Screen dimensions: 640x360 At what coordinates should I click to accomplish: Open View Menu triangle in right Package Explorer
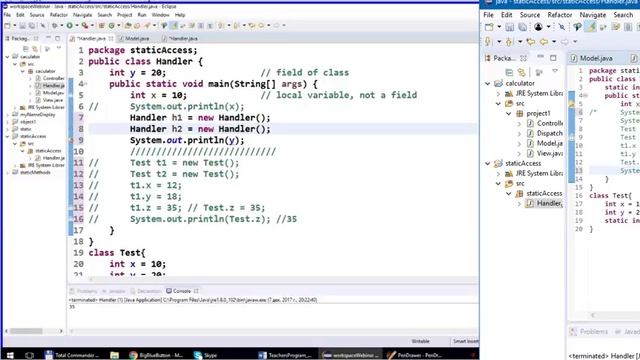click(x=555, y=71)
